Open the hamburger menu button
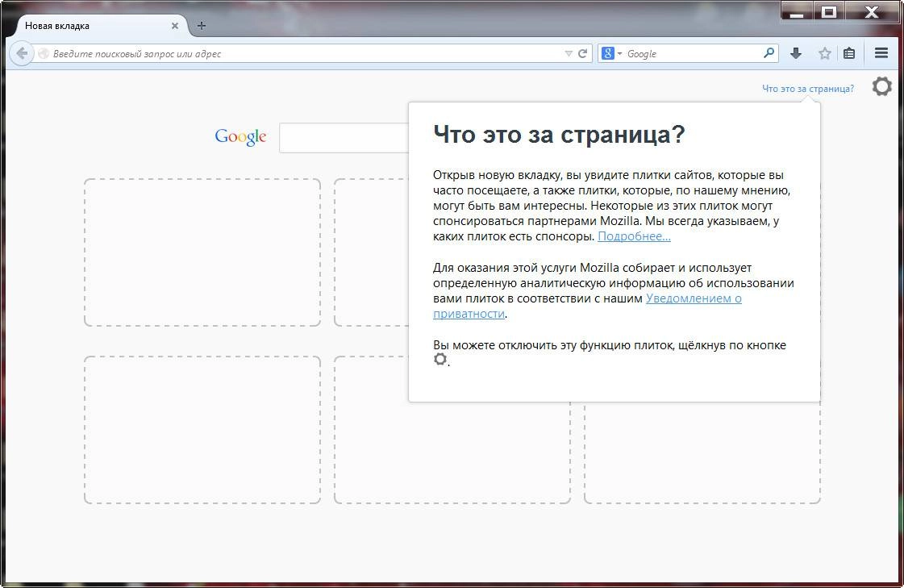The image size is (904, 588). [x=881, y=53]
